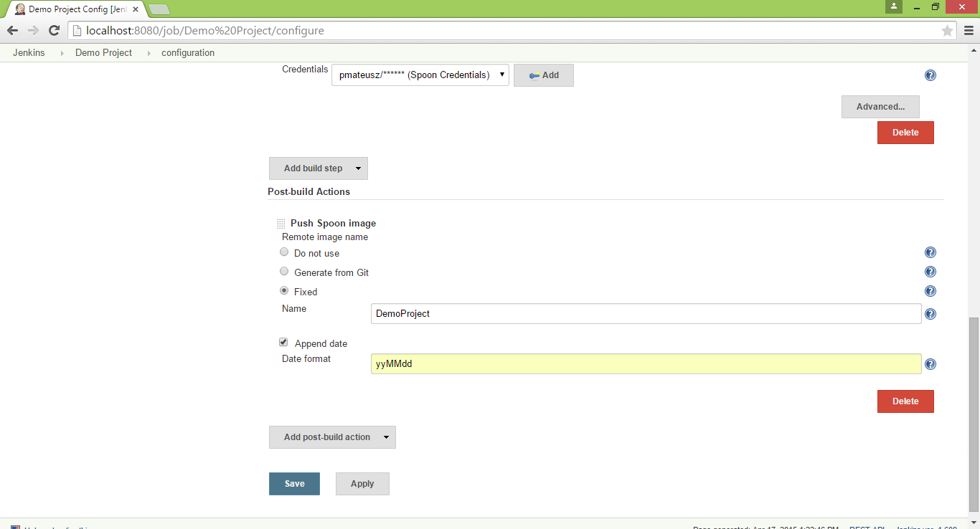Open help for the Date format field
The image size is (980, 529).
coord(930,364)
